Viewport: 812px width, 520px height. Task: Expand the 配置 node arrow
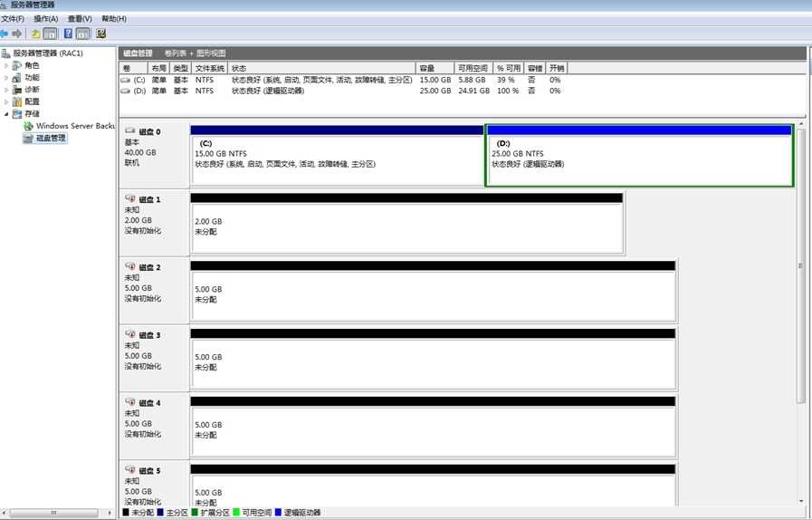[6, 101]
